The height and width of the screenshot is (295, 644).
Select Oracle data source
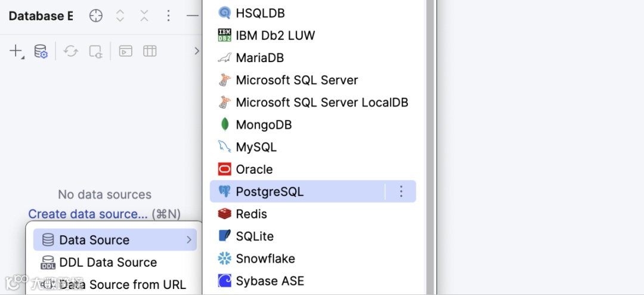pyautogui.click(x=313, y=169)
